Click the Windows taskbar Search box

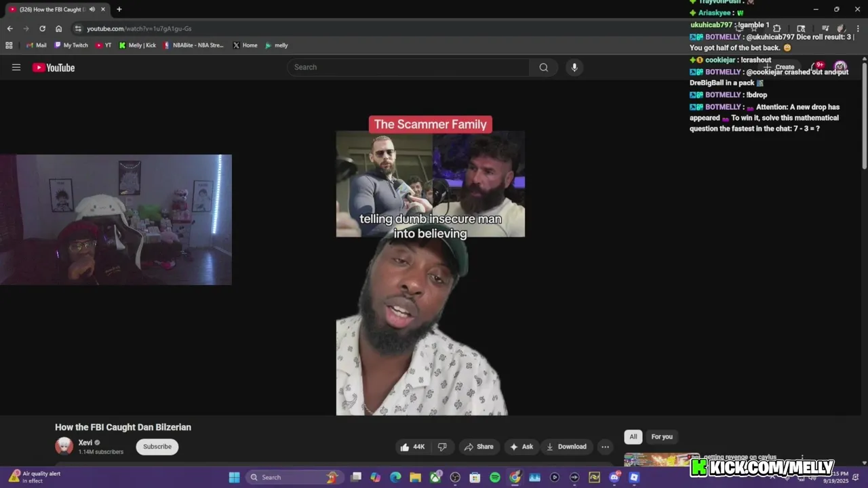coord(294,477)
